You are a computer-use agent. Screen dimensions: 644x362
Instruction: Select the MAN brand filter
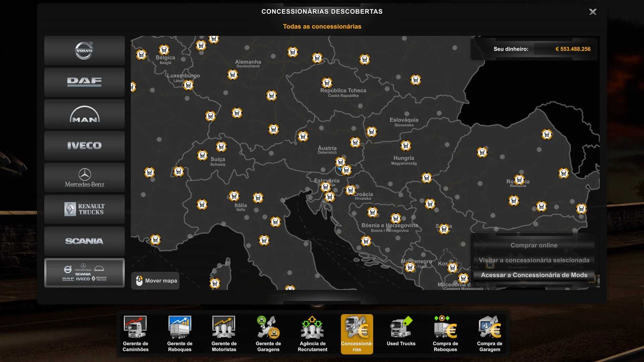pos(84,114)
